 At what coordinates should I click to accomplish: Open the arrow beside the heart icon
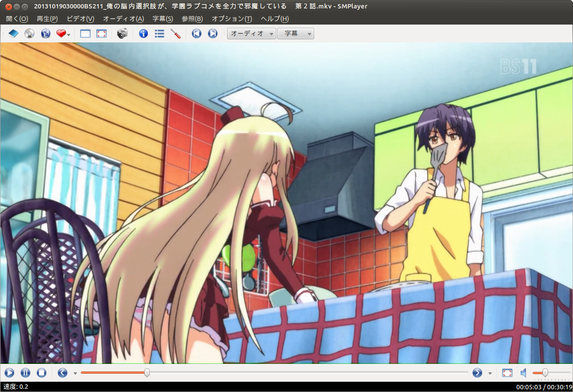click(x=69, y=34)
